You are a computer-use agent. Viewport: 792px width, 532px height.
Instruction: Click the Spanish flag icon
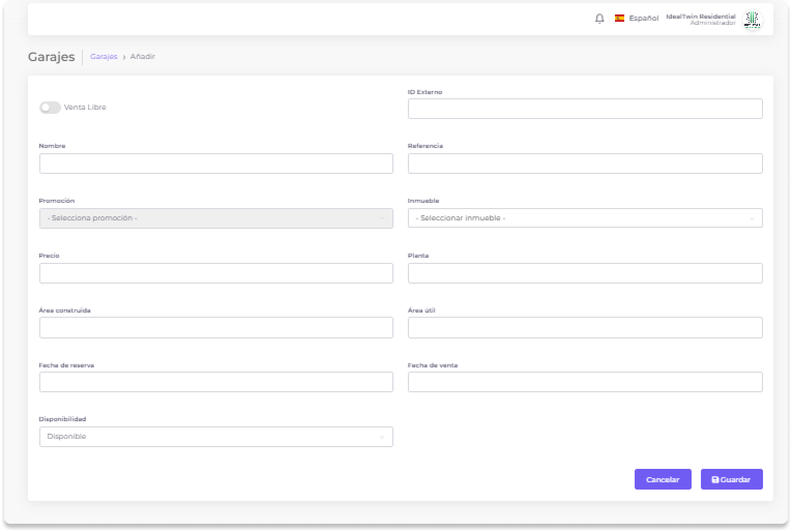coord(619,18)
